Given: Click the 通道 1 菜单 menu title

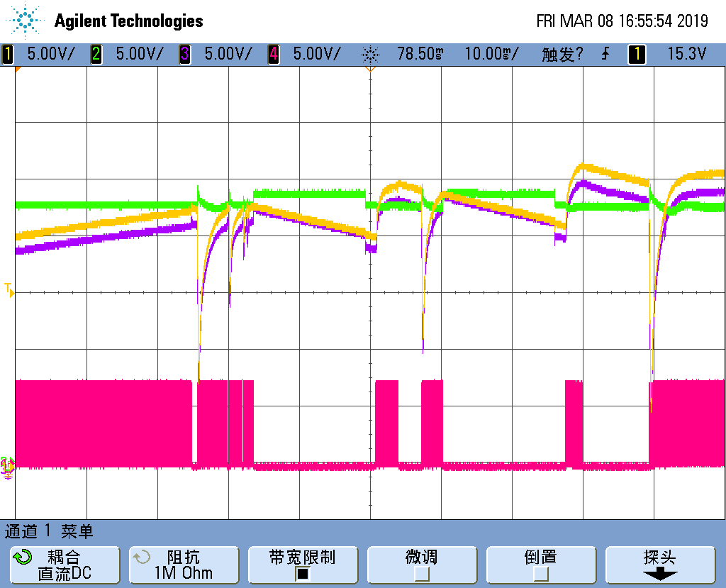Looking at the screenshot, I should (49, 531).
